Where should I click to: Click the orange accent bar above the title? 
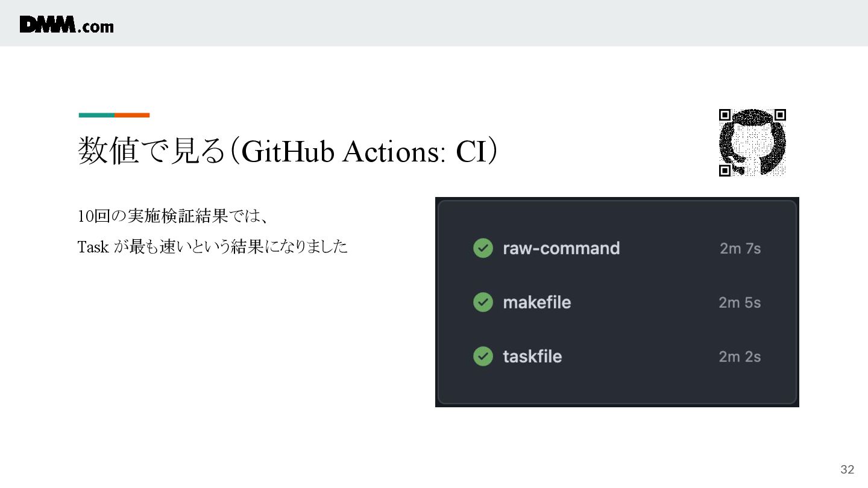coord(132,115)
